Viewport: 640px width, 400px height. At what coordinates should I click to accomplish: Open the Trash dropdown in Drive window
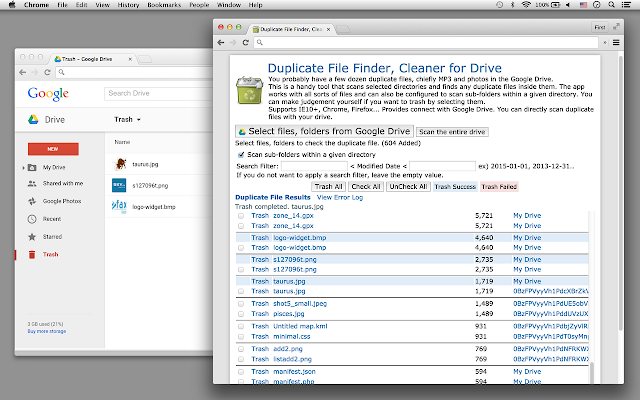click(127, 120)
